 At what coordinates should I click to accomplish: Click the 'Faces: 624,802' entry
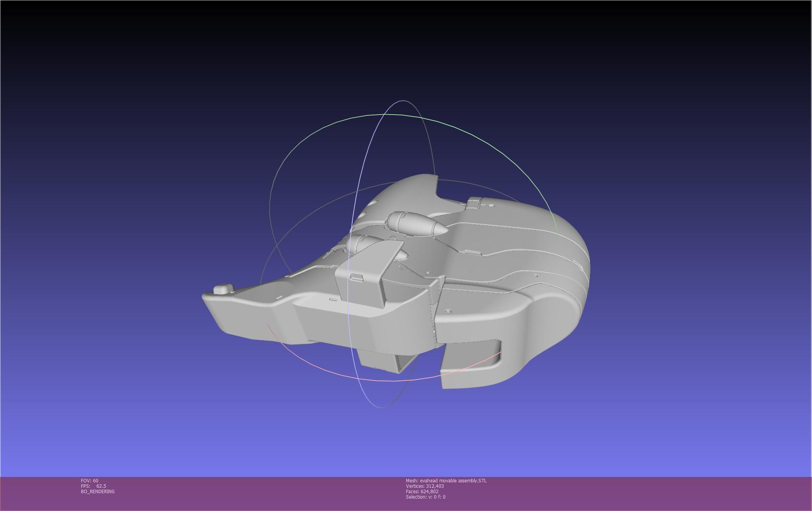(x=422, y=491)
